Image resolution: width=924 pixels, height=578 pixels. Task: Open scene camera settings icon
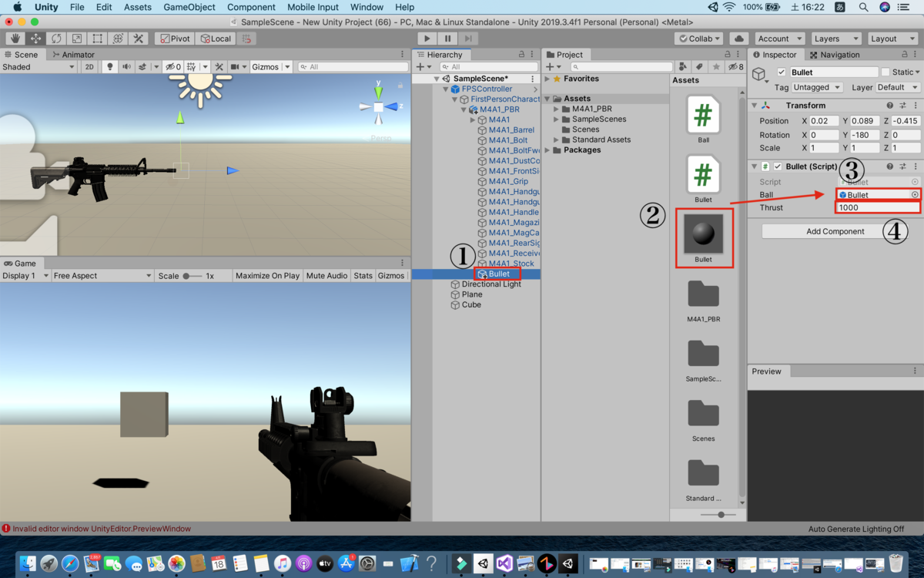click(x=235, y=67)
